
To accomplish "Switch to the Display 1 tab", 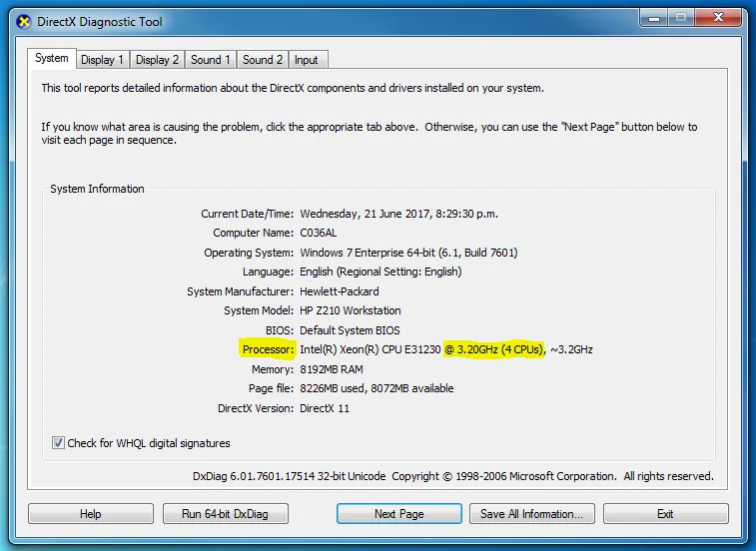I will [x=102, y=60].
